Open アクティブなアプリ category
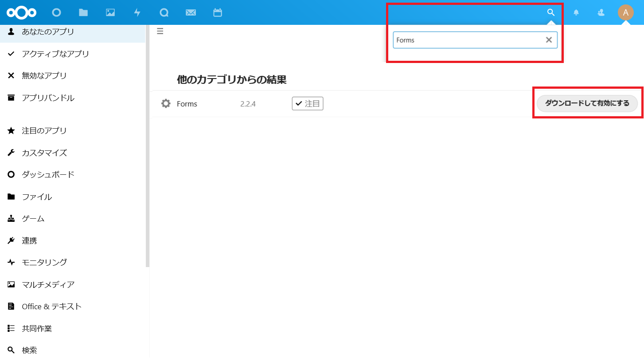Viewport: 644px width, 362px height. [x=73, y=54]
